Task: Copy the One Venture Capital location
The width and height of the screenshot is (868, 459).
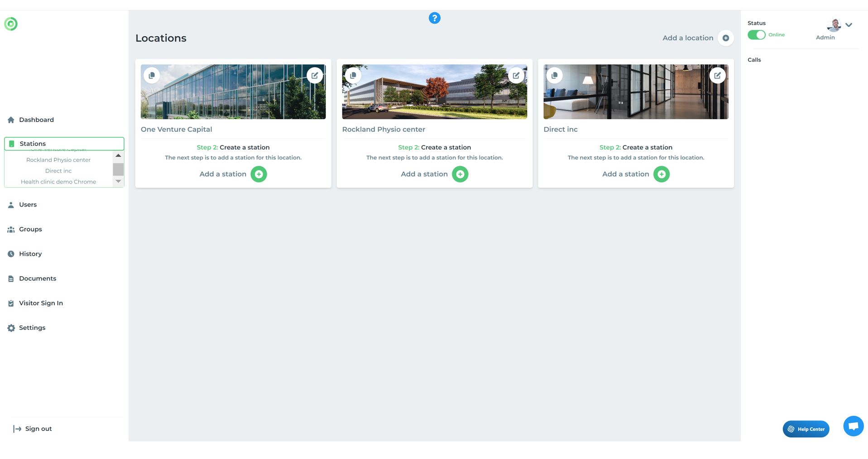Action: (152, 75)
